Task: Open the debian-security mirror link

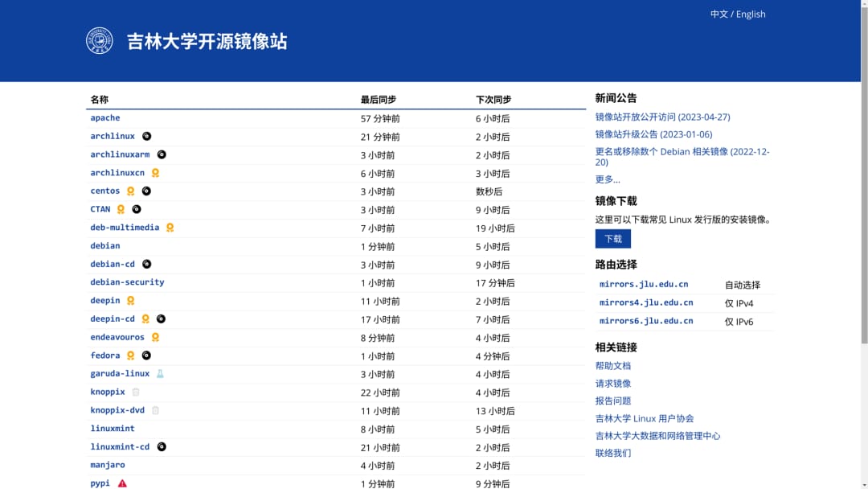Action: [x=127, y=282]
